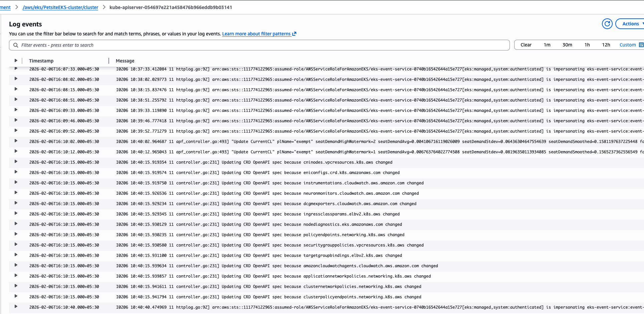Expand the securitygrouppolicies.vpcresources event row
The width and height of the screenshot is (644, 314).
(x=16, y=245)
